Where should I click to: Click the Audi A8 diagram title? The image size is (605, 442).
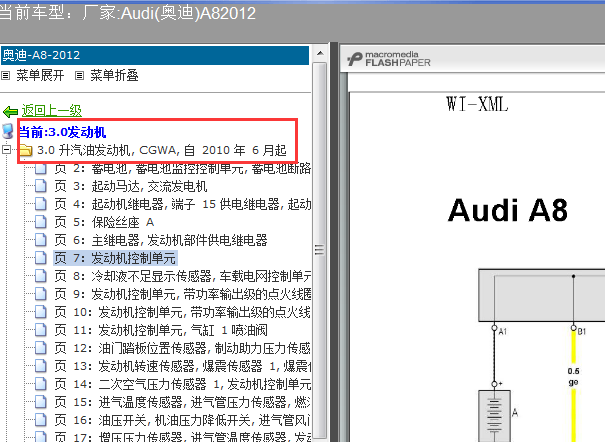pyautogui.click(x=508, y=210)
